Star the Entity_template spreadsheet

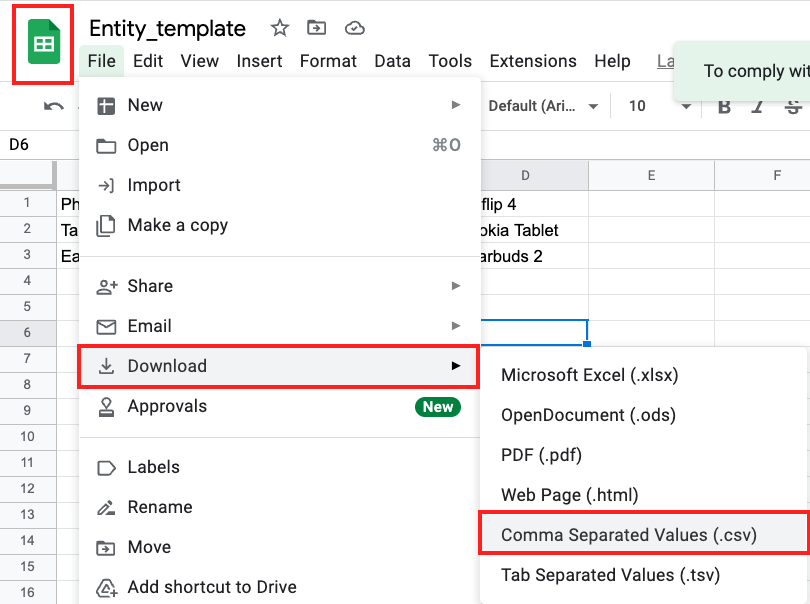[279, 29]
